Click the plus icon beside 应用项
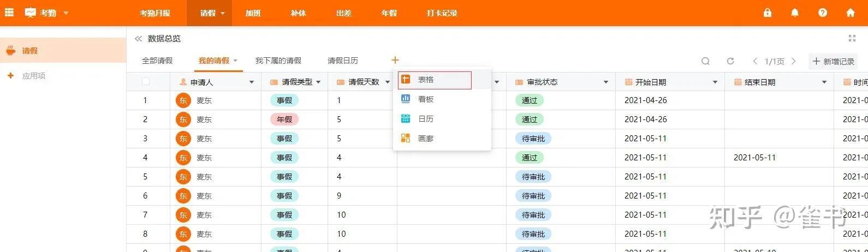Image resolution: width=868 pixels, height=252 pixels. [10, 76]
